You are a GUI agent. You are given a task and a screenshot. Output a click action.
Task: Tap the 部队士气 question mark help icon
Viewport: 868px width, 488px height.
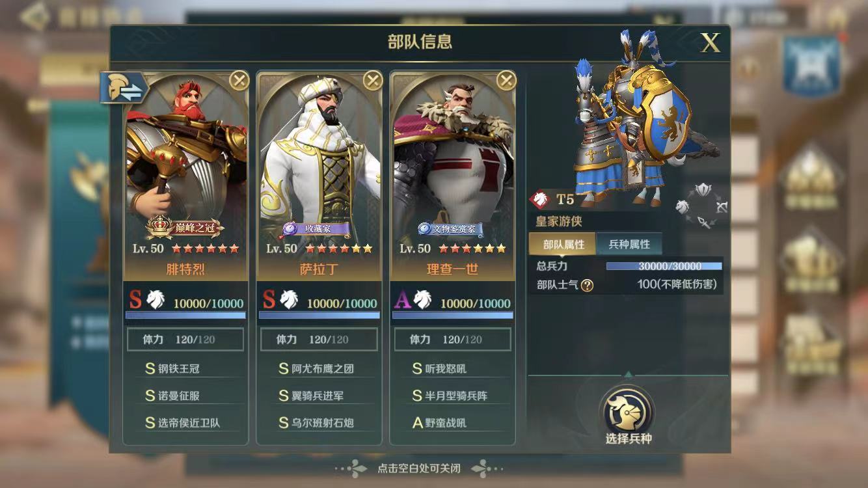point(587,285)
